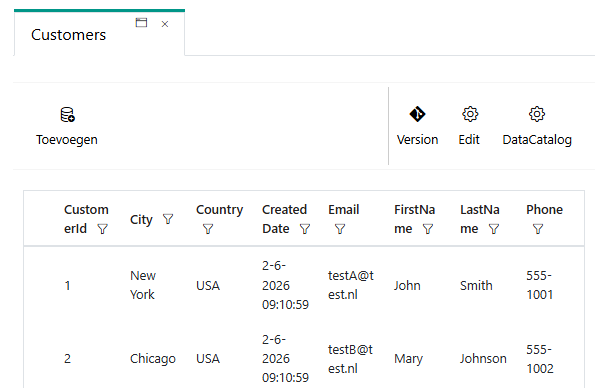Sort by the Phone column header
Image resolution: width=604 pixels, height=388 pixels.
[x=544, y=210]
